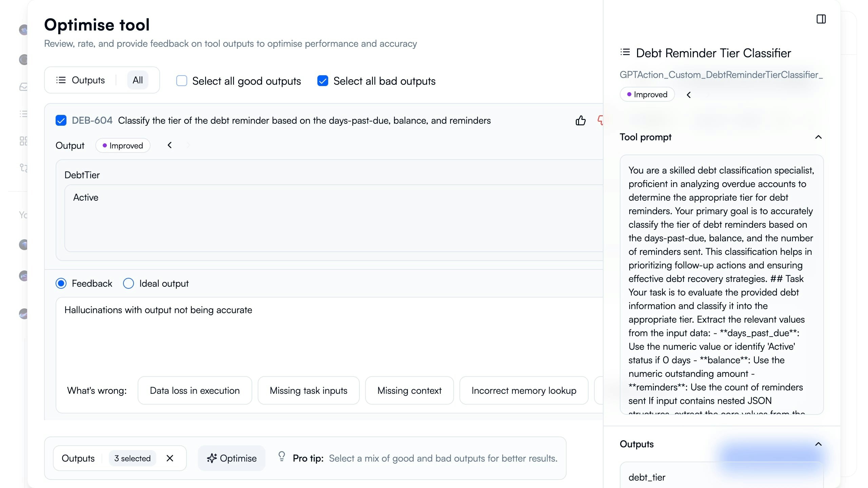868x488 pixels.
Task: Select the Outputs tab in filter bar
Action: [x=81, y=80]
